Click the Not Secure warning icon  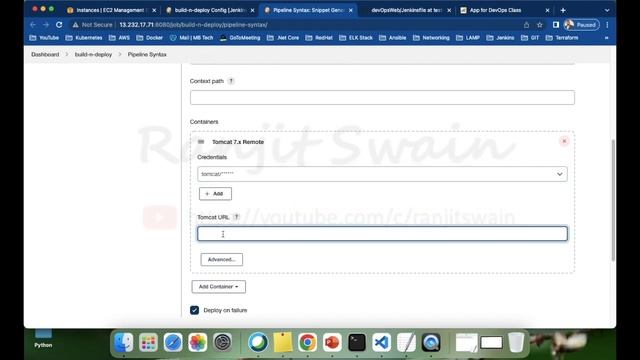tap(76, 25)
